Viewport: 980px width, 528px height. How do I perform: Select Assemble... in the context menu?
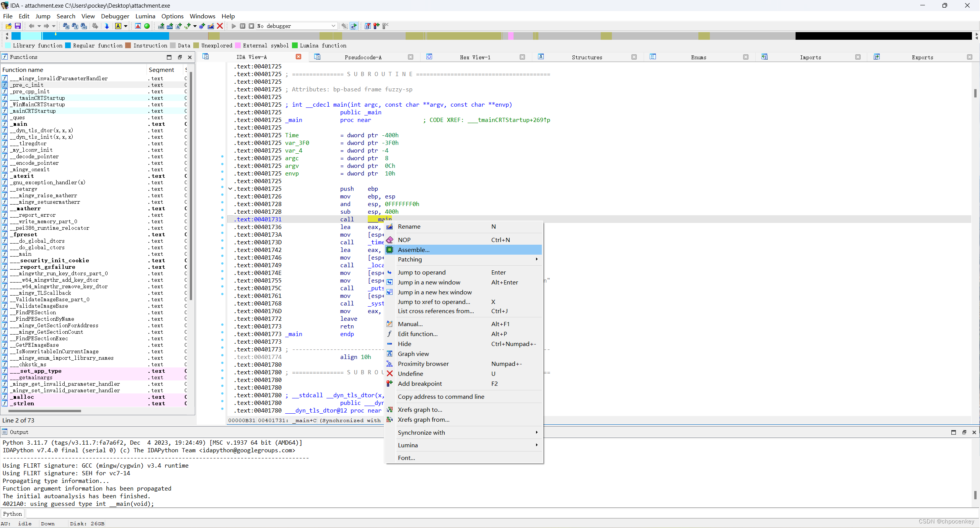(414, 250)
